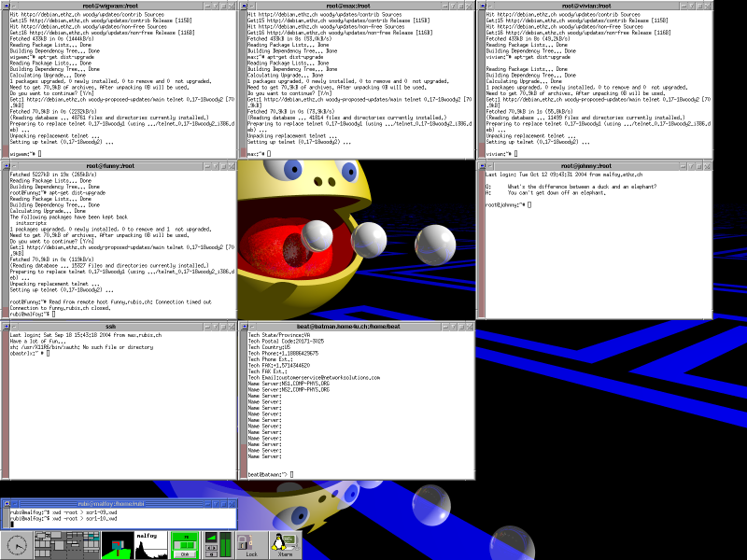Click the analog clock dock applet
The height and width of the screenshot is (560, 747).
(17, 545)
